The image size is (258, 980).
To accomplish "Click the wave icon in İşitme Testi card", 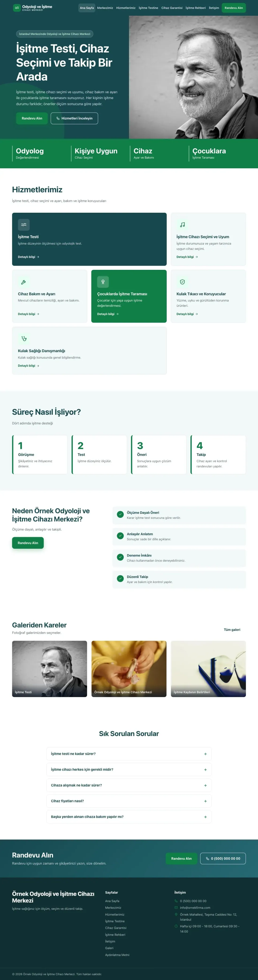I will tap(23, 224).
